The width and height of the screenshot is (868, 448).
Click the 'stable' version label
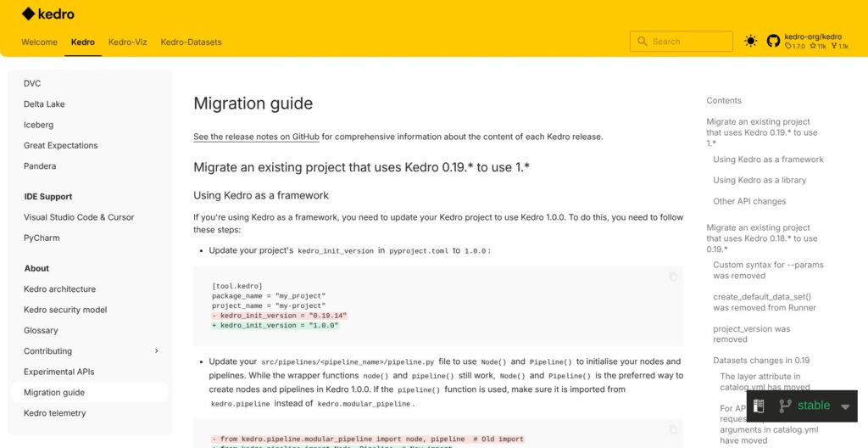click(x=814, y=406)
